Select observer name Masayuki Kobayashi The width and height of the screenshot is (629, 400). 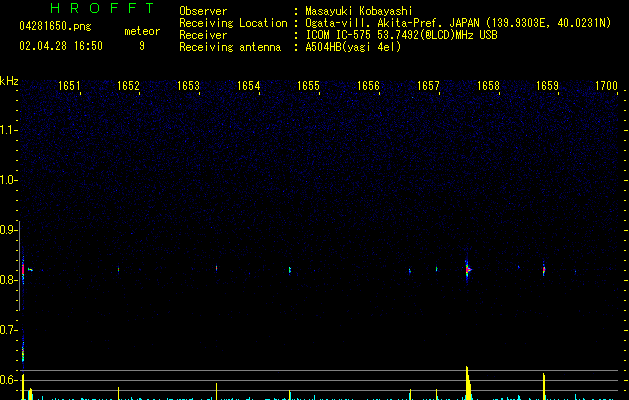coord(359,11)
